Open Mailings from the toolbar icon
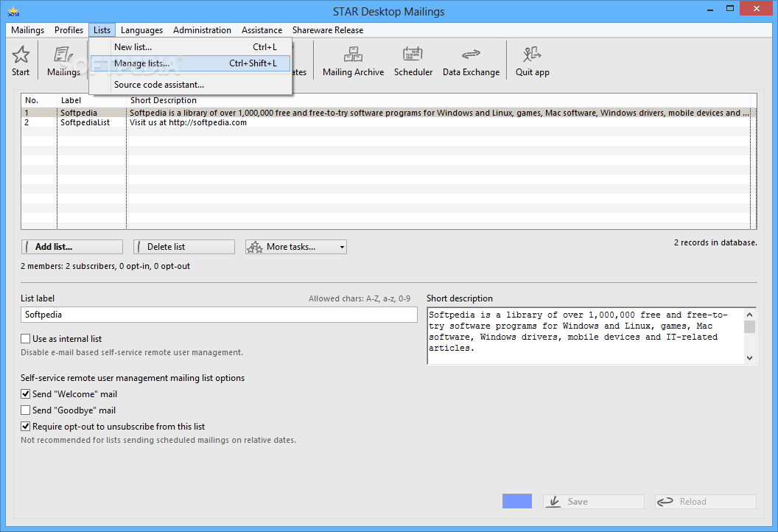Viewport: 778px width, 532px height. coord(63,60)
